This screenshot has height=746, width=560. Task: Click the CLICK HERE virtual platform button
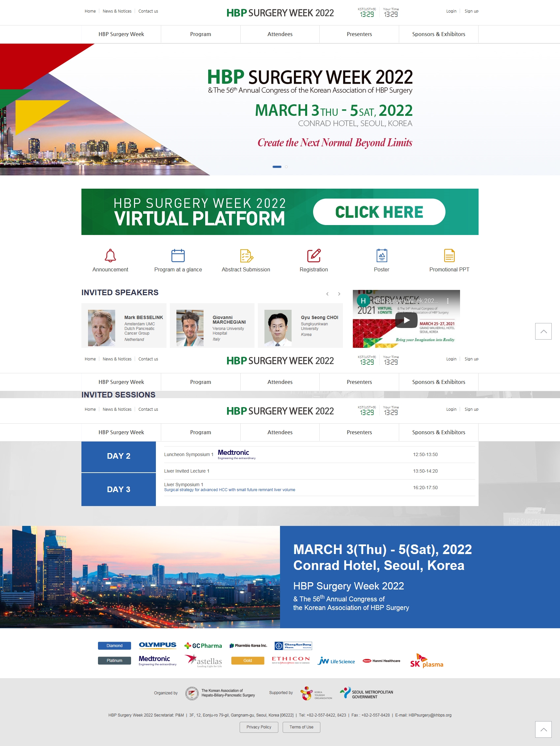coord(379,212)
